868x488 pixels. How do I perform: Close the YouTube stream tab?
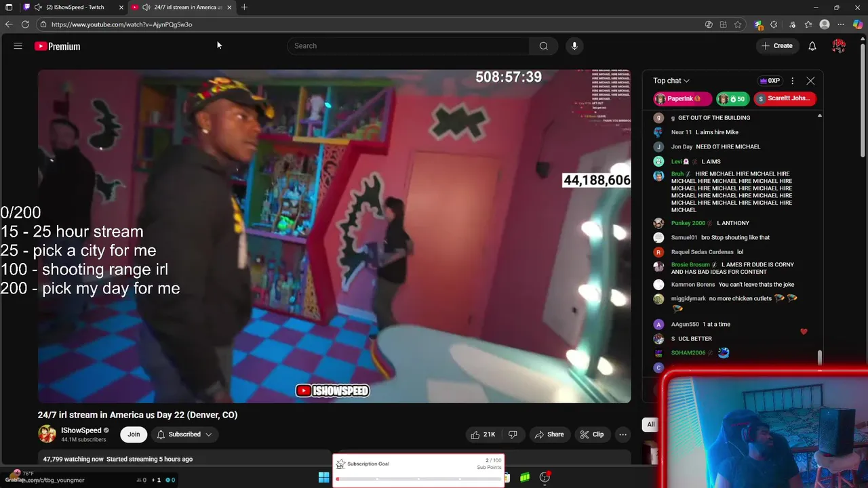tap(229, 7)
